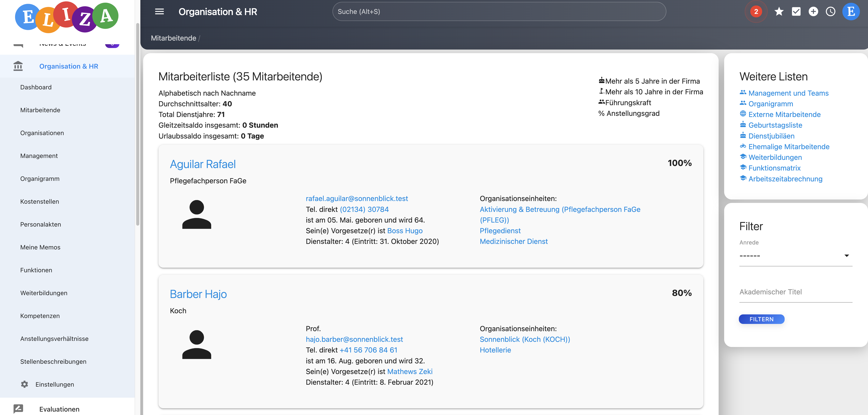Click in the Akademischer Titel field

[x=795, y=292]
